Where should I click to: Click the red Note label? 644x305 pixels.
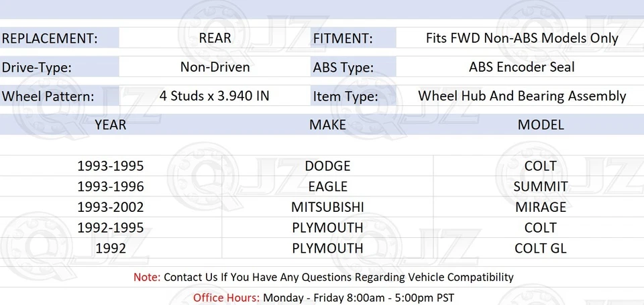coord(146,277)
